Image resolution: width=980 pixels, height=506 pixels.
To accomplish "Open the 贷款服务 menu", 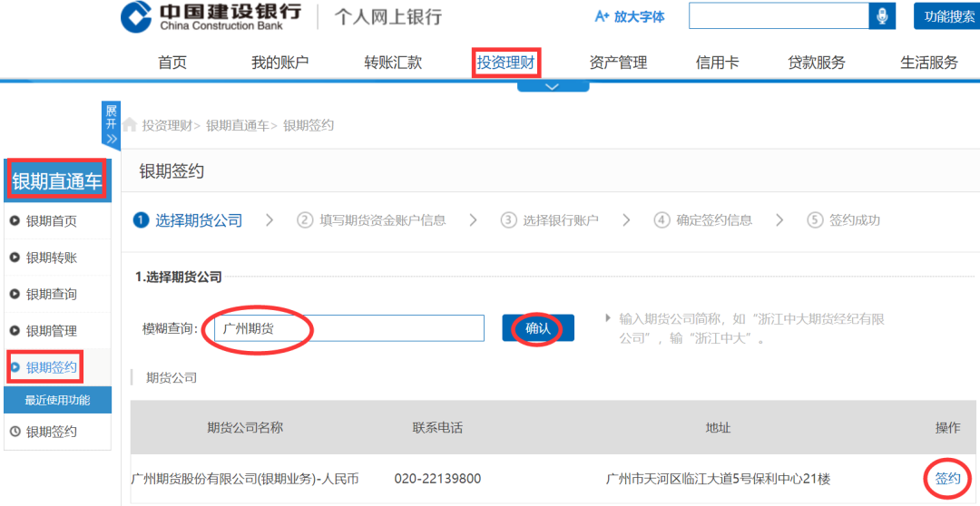I will (817, 63).
